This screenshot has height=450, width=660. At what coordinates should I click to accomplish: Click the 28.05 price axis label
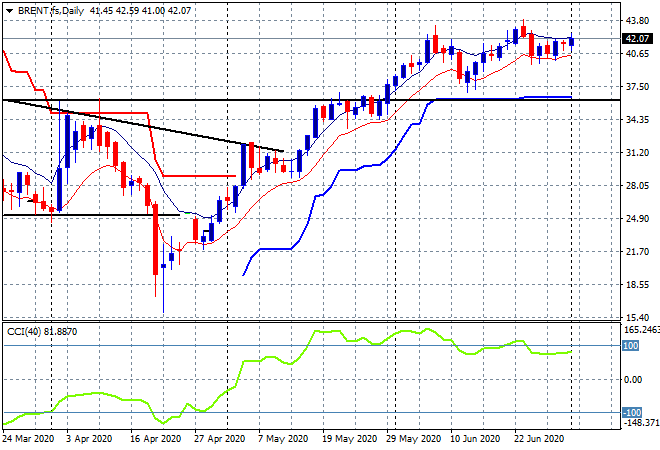coord(637,186)
